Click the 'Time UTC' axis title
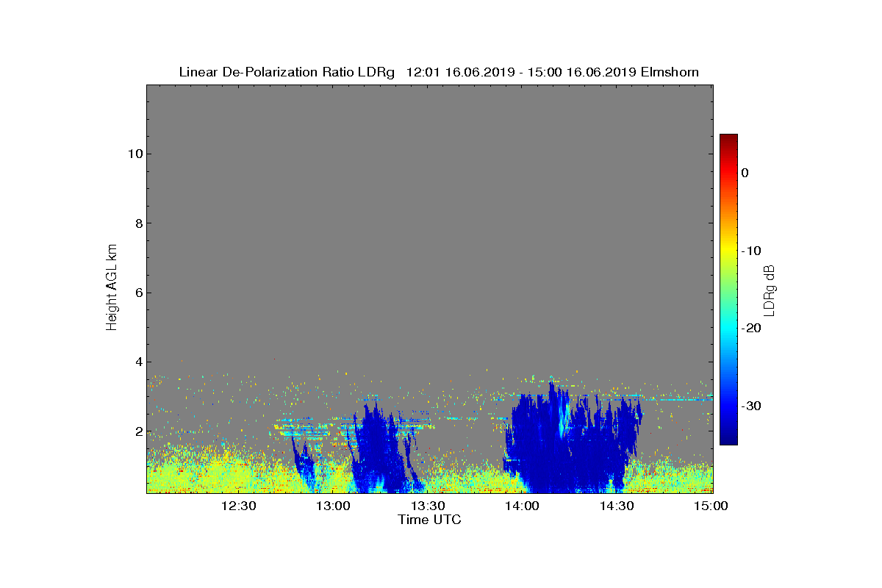The height and width of the screenshot is (588, 882). coord(430,520)
